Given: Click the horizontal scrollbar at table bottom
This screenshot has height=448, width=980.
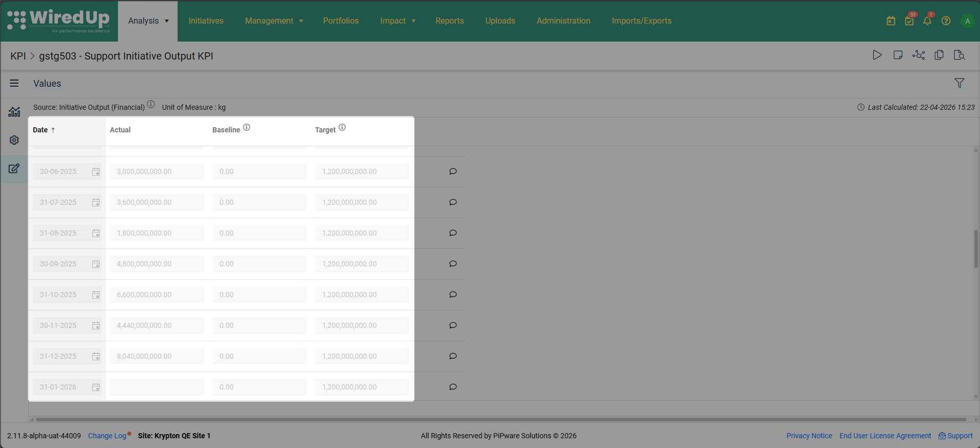Looking at the screenshot, I should pyautogui.click(x=501, y=419).
